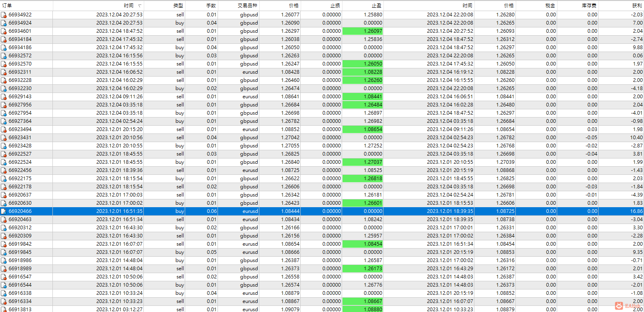The width and height of the screenshot is (644, 312).
Task: Select the profit value 10.40
Action: tap(637, 138)
